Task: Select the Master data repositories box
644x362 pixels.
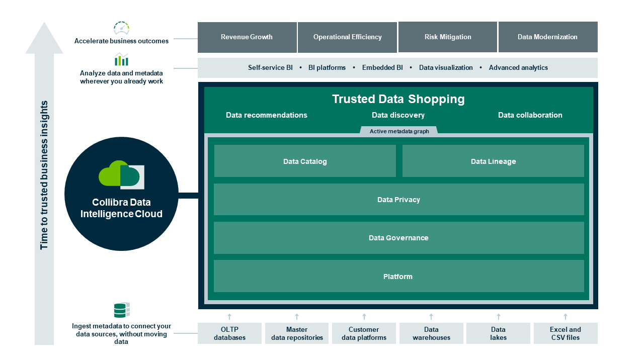Action: tap(297, 333)
